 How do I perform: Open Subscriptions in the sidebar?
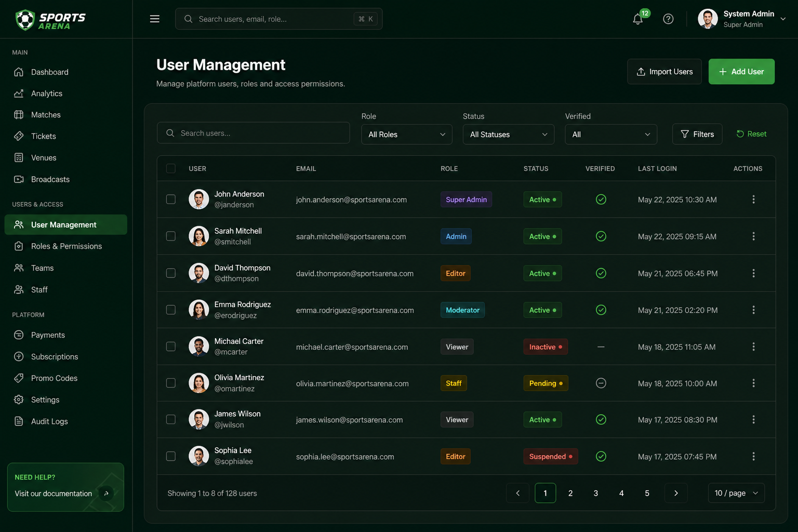(x=66, y=357)
